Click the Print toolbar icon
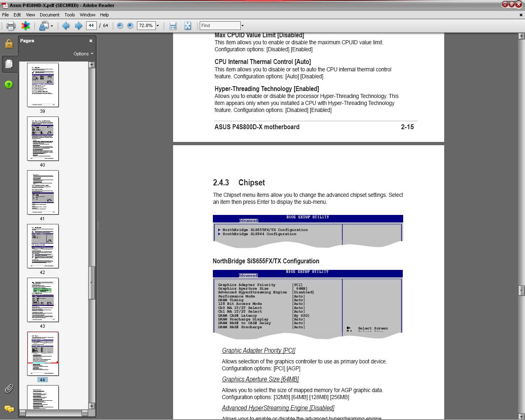The image size is (525, 420). (11, 26)
